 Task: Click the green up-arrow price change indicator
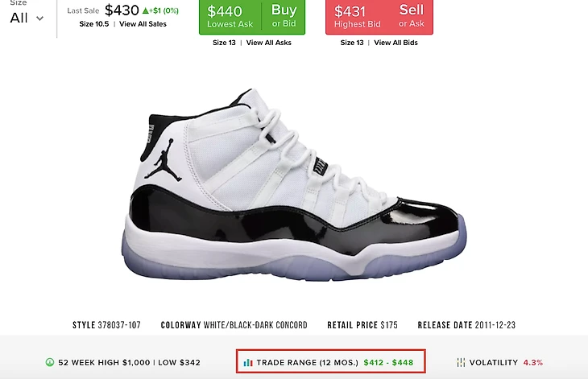click(x=146, y=10)
